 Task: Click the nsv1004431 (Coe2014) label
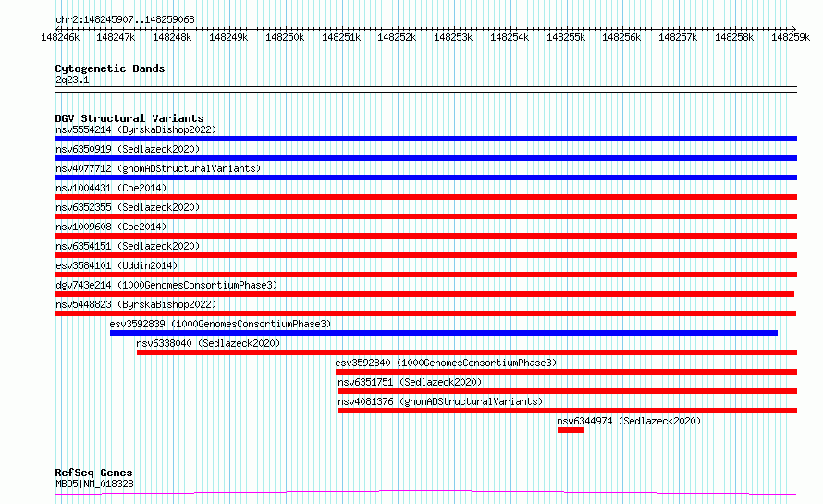point(111,188)
